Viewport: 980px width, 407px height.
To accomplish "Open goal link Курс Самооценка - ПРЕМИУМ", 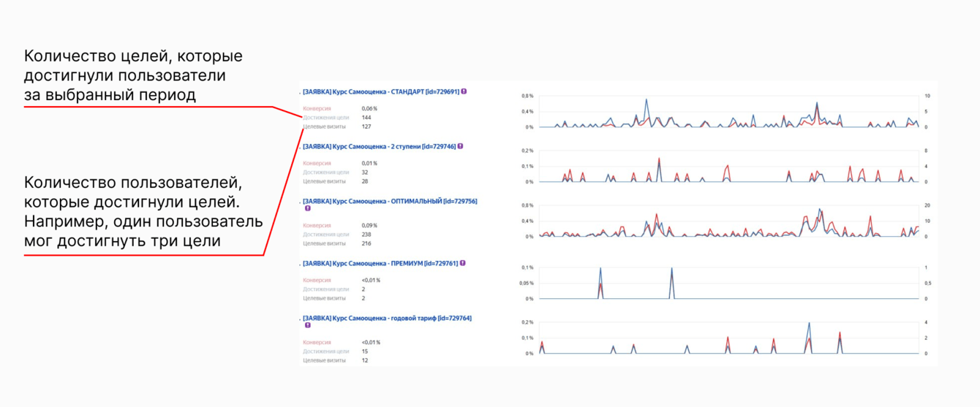I will pos(380,263).
